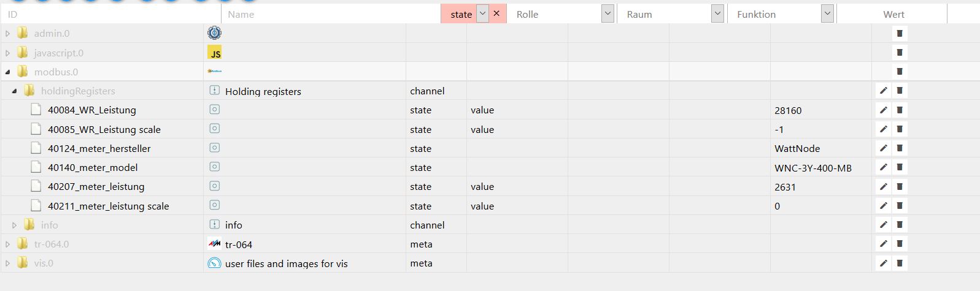The width and height of the screenshot is (980, 291).
Task: Edit the 40084_WR_Leistung object with pencil icon
Action: (883, 110)
